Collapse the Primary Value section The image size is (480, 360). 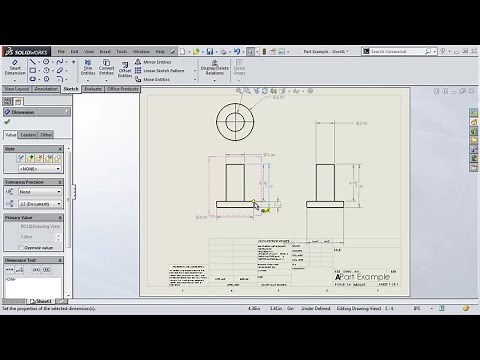point(60,218)
